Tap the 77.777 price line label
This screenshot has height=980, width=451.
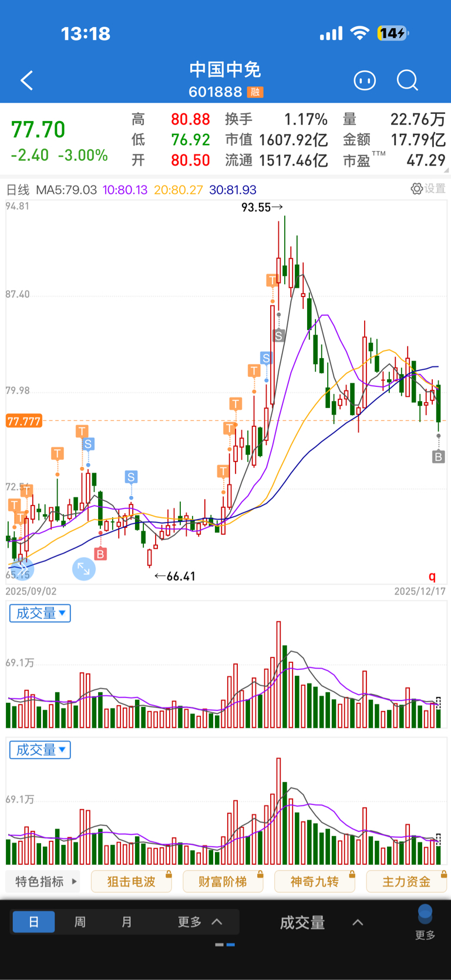click(x=23, y=421)
